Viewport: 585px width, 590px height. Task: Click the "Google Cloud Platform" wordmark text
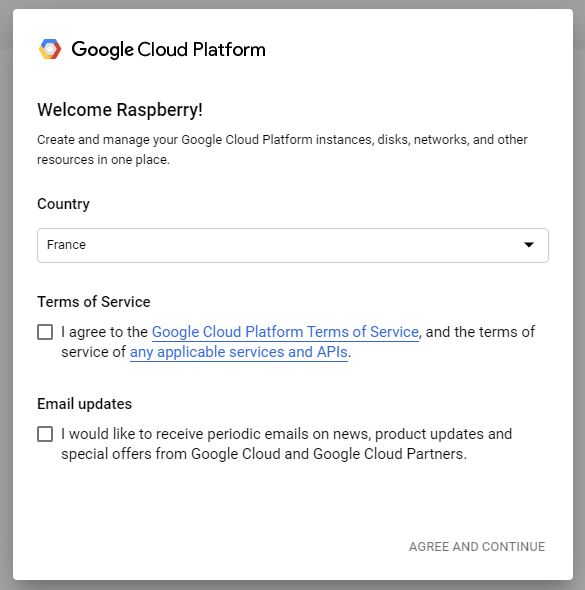[x=169, y=50]
